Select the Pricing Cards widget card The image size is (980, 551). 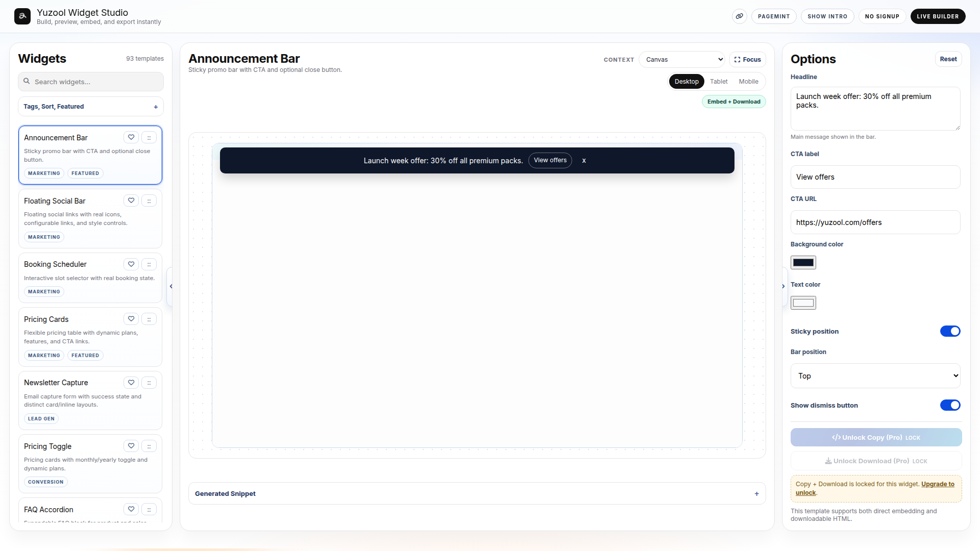pyautogui.click(x=90, y=337)
